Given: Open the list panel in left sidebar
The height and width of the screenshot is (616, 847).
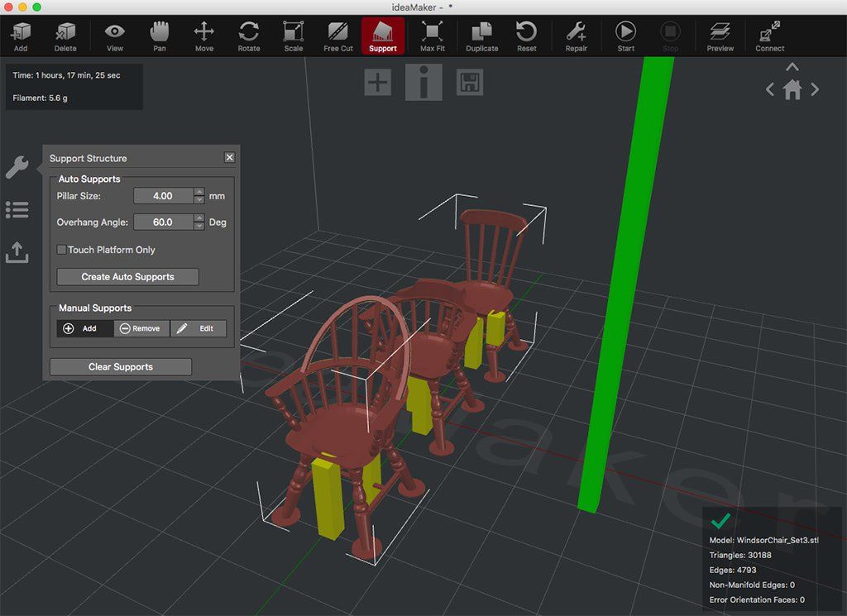Looking at the screenshot, I should click(17, 210).
